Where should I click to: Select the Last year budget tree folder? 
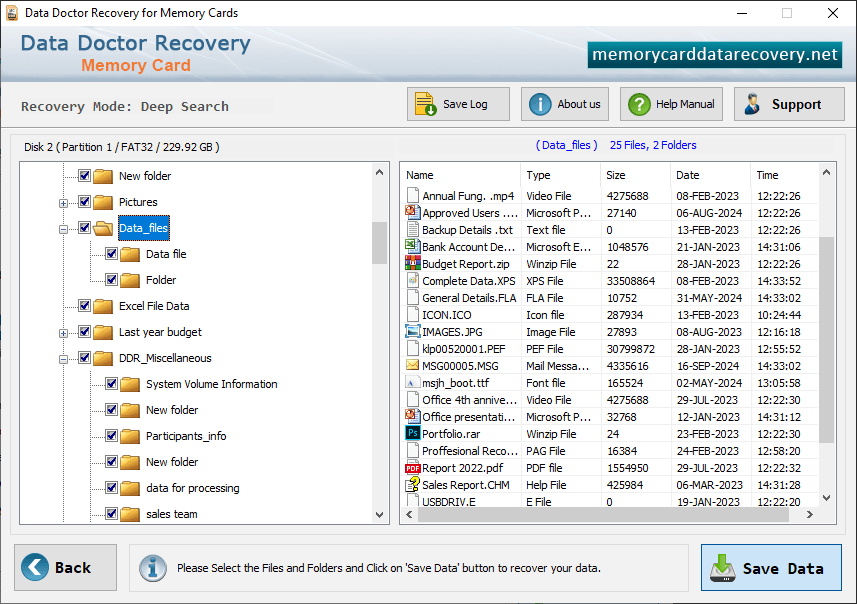(x=160, y=332)
